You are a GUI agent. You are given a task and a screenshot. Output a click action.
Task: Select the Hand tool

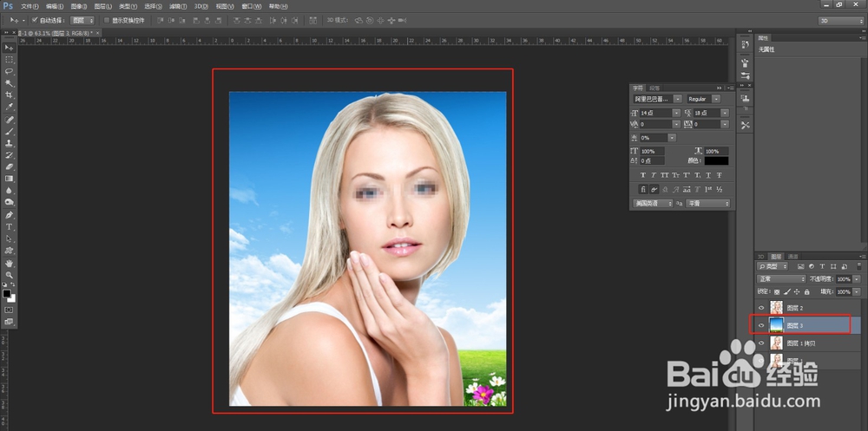[x=9, y=264]
